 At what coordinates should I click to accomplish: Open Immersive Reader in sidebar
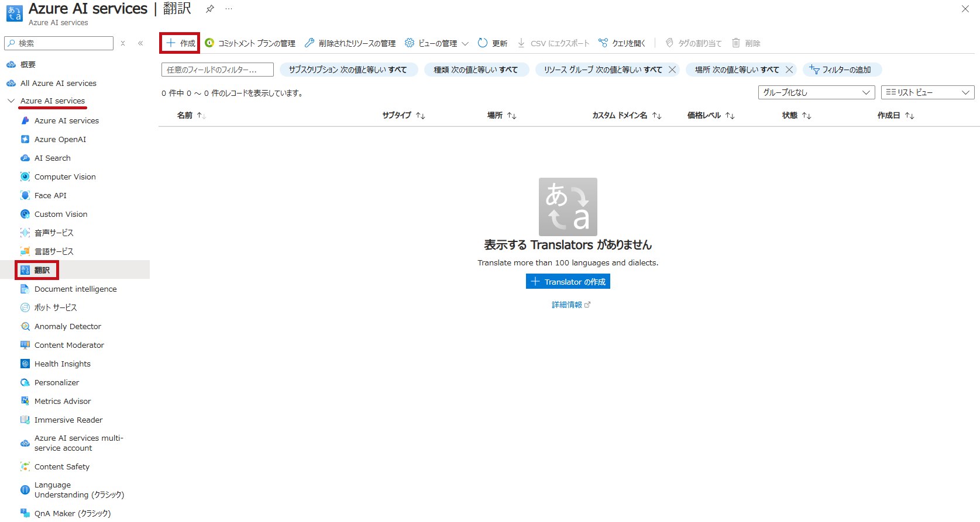pos(68,420)
